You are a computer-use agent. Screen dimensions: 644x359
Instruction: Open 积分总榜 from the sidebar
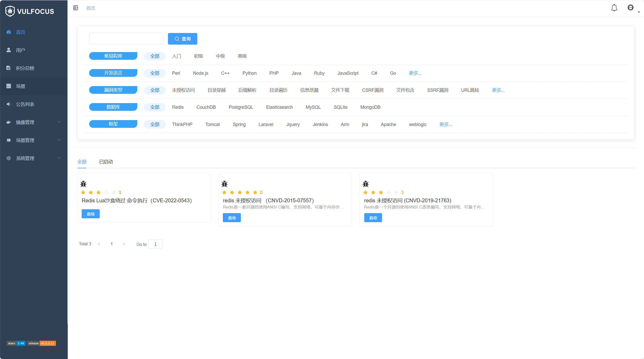25,68
